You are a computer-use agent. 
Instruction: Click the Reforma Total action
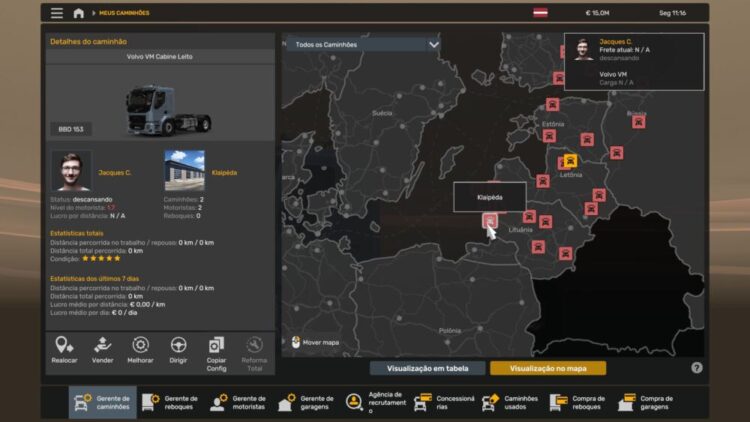point(254,355)
